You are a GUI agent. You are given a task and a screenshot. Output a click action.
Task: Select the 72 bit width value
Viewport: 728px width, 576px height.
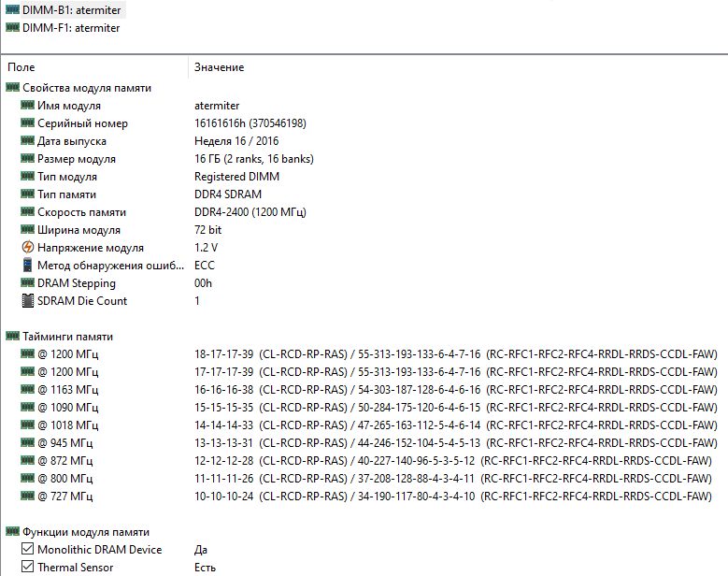tap(207, 230)
